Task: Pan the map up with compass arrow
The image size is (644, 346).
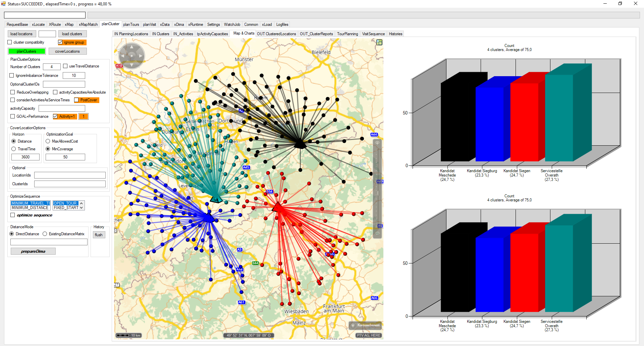Action: 132,47
